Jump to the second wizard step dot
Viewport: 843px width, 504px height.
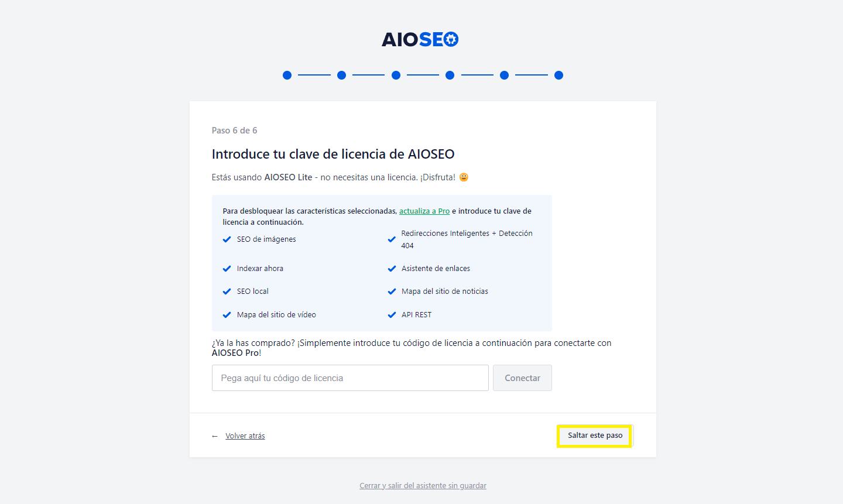pyautogui.click(x=341, y=75)
